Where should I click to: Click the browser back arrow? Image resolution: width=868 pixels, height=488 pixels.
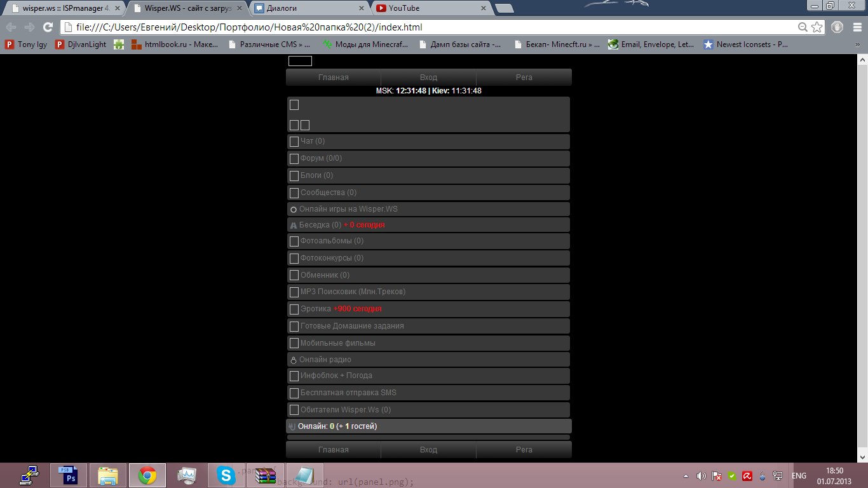11,27
